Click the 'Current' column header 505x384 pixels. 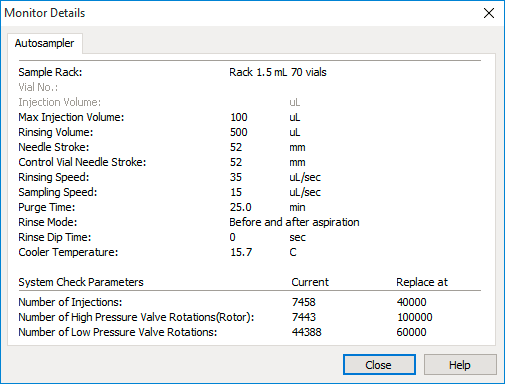tap(310, 282)
